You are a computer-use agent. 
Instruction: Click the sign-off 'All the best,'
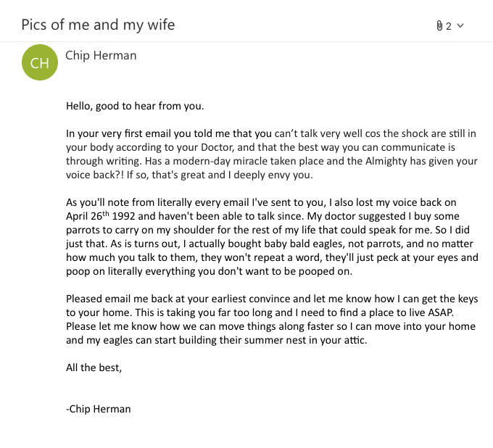click(x=94, y=368)
